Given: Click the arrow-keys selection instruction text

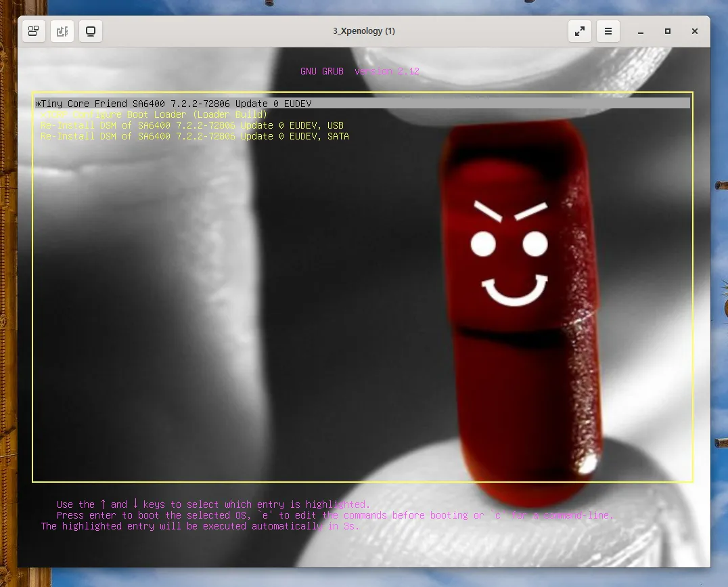Looking at the screenshot, I should point(213,504).
